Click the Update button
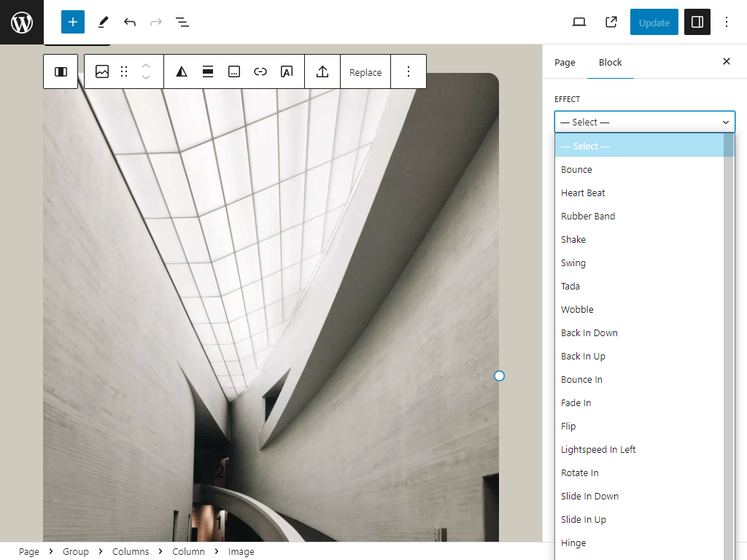The height and width of the screenshot is (560, 747). click(654, 23)
